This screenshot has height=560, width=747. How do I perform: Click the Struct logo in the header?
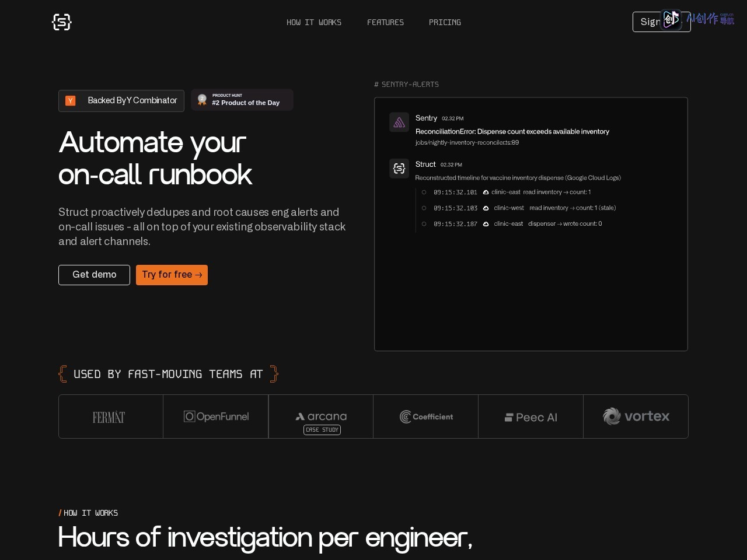coord(61,22)
